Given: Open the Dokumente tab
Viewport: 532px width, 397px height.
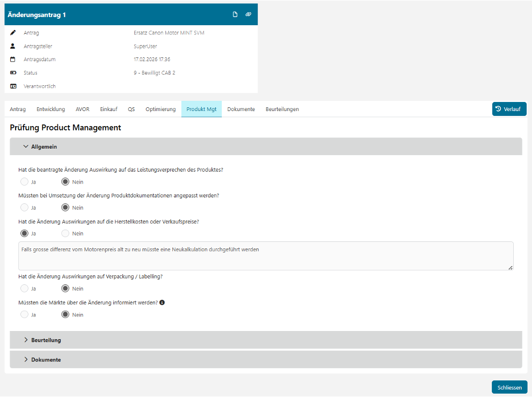Looking at the screenshot, I should tap(241, 109).
